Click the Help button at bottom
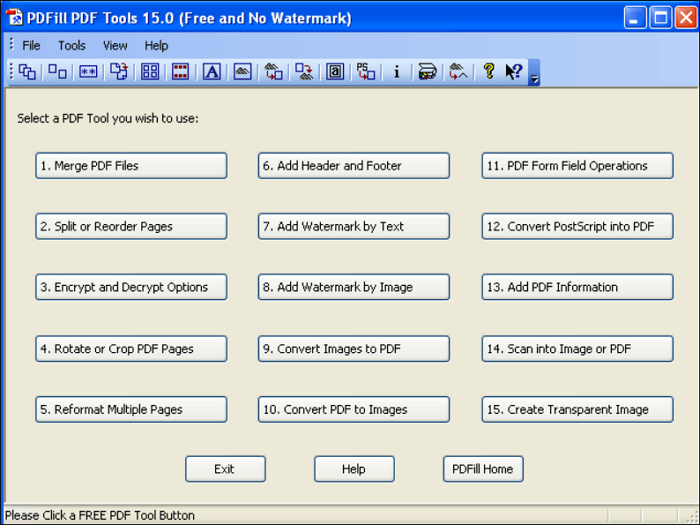The width and height of the screenshot is (700, 525). (354, 469)
